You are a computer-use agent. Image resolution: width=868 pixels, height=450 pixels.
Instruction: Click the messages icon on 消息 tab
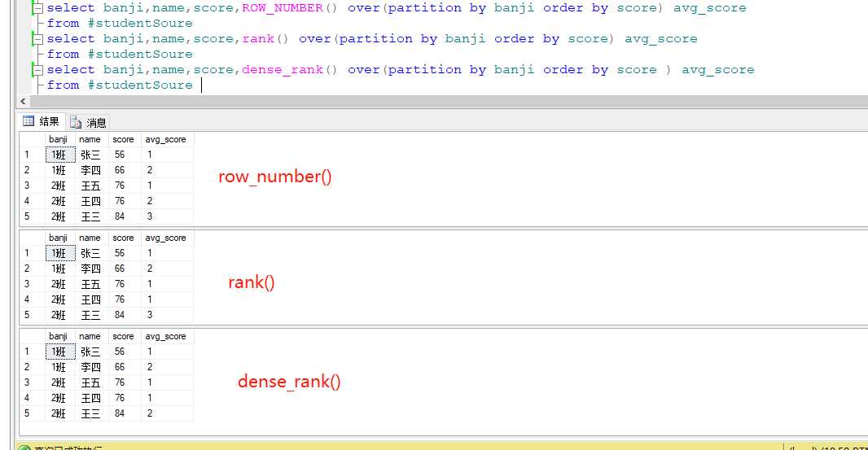(x=77, y=123)
